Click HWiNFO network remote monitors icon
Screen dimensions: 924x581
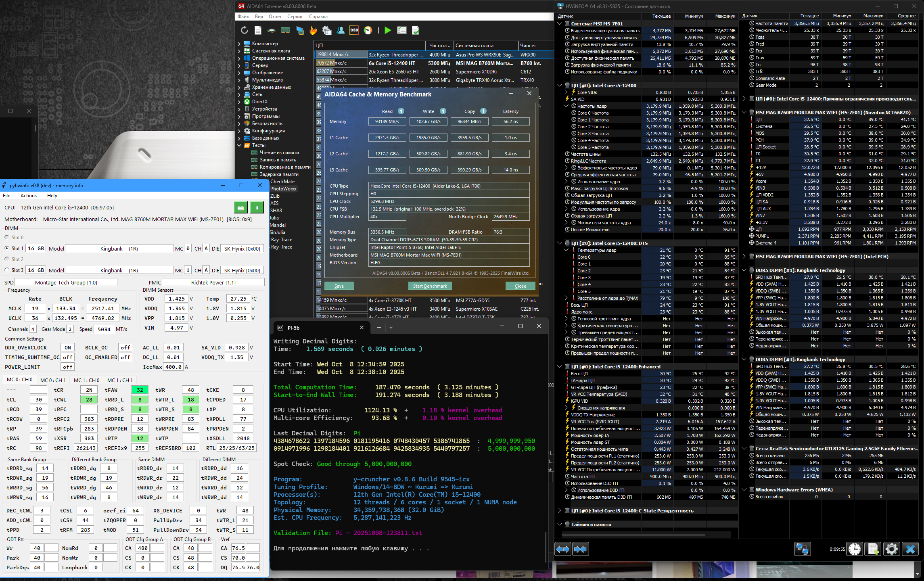pos(802,549)
